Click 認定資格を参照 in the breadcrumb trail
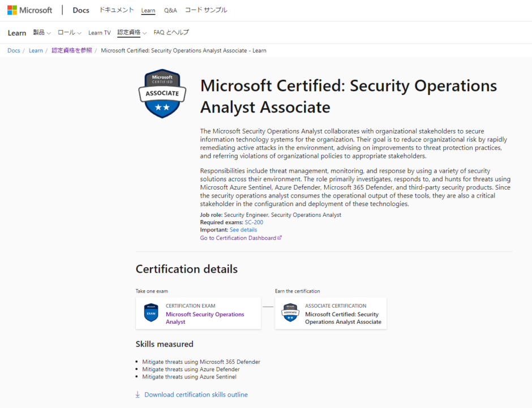 pyautogui.click(x=71, y=50)
